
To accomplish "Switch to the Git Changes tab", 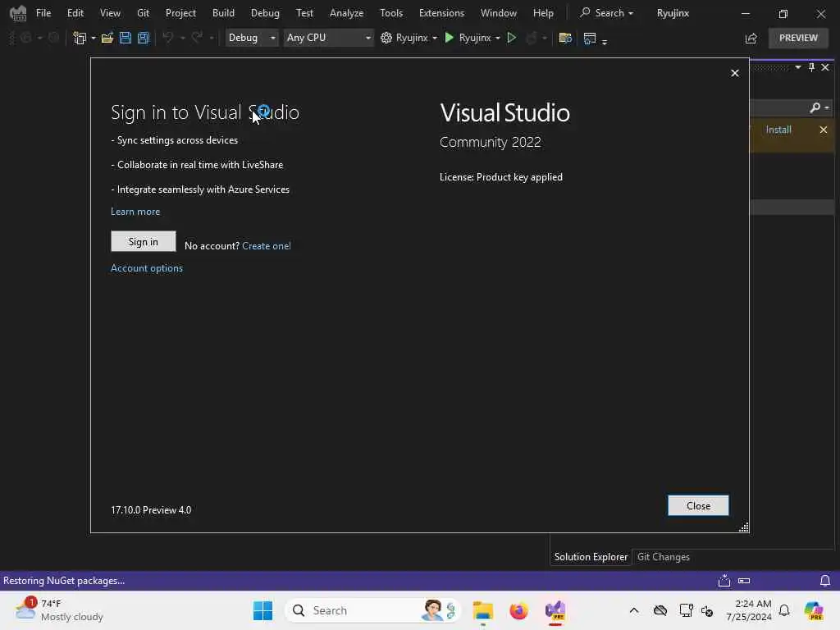I will (663, 557).
